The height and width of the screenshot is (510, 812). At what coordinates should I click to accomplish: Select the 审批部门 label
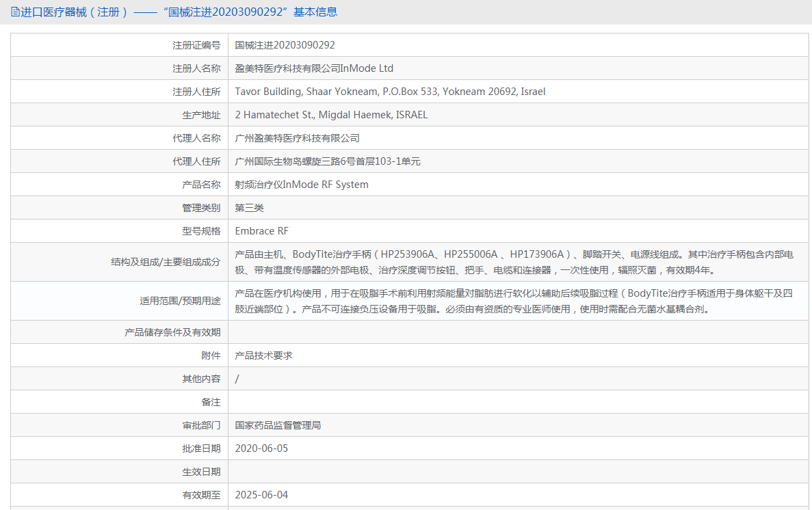click(x=201, y=426)
